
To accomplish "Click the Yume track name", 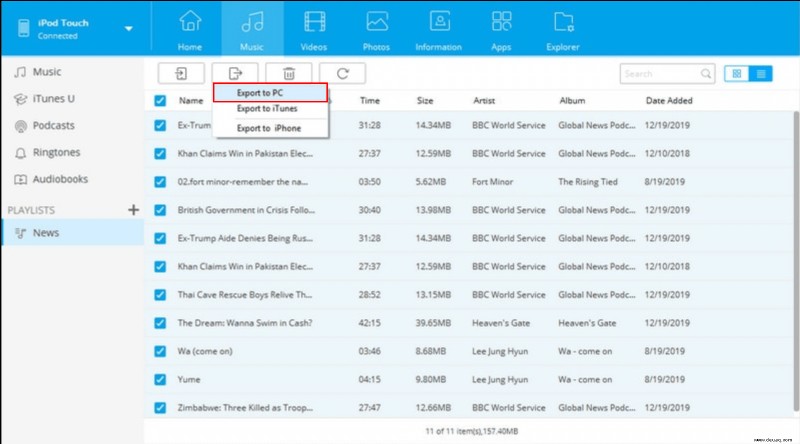I will (x=189, y=379).
